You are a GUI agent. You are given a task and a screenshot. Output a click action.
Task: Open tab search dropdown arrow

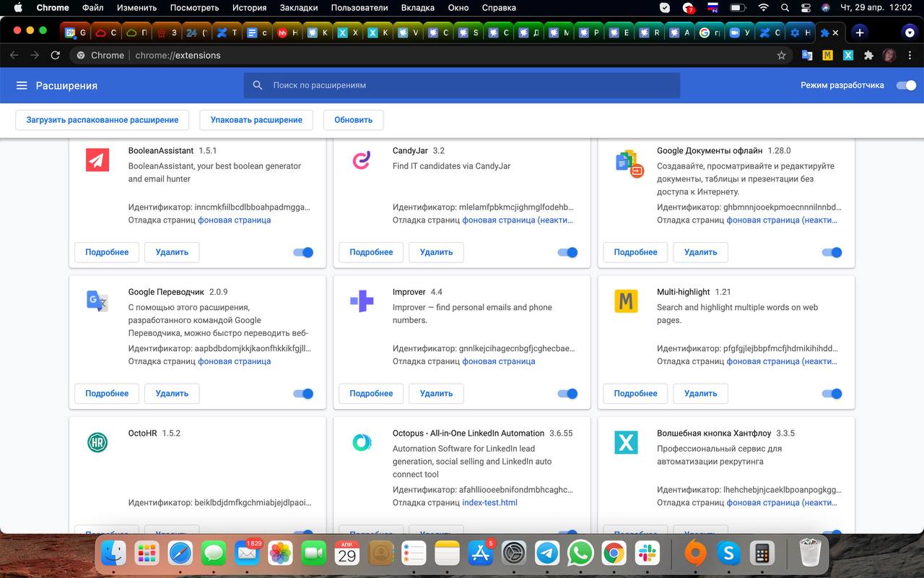pos(910,33)
